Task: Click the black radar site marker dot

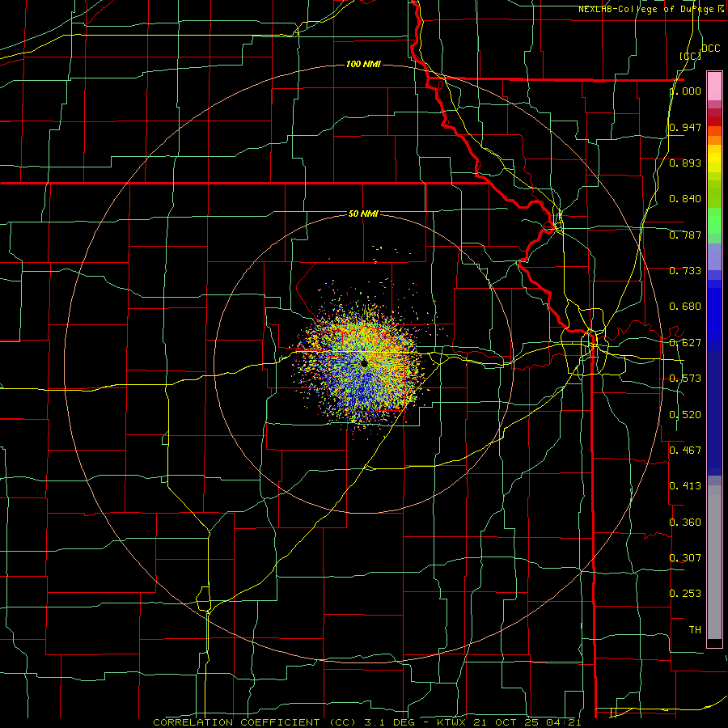Action: point(365,363)
